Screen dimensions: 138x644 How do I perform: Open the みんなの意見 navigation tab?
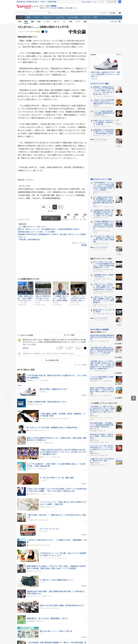(73, 17)
